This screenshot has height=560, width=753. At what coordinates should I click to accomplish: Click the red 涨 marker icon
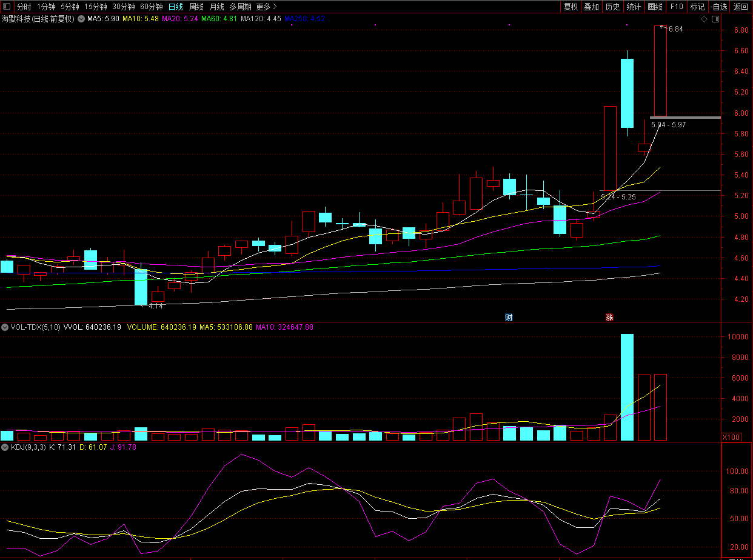click(609, 317)
